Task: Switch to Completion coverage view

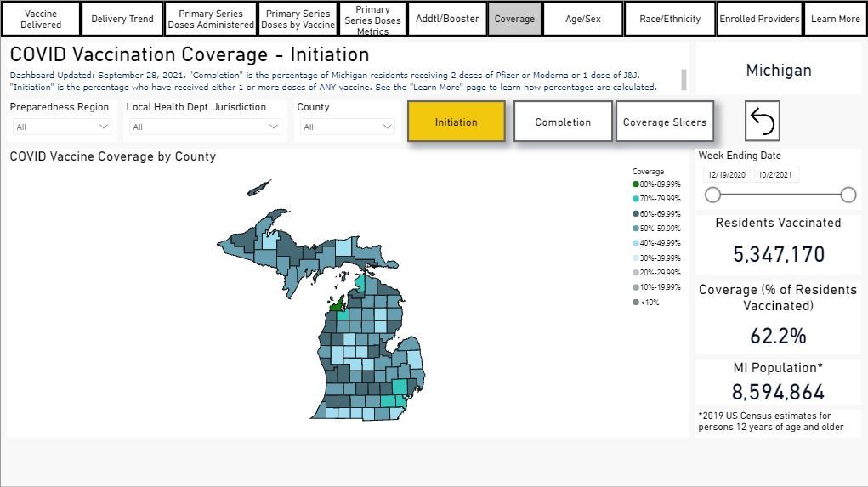Action: click(x=563, y=122)
